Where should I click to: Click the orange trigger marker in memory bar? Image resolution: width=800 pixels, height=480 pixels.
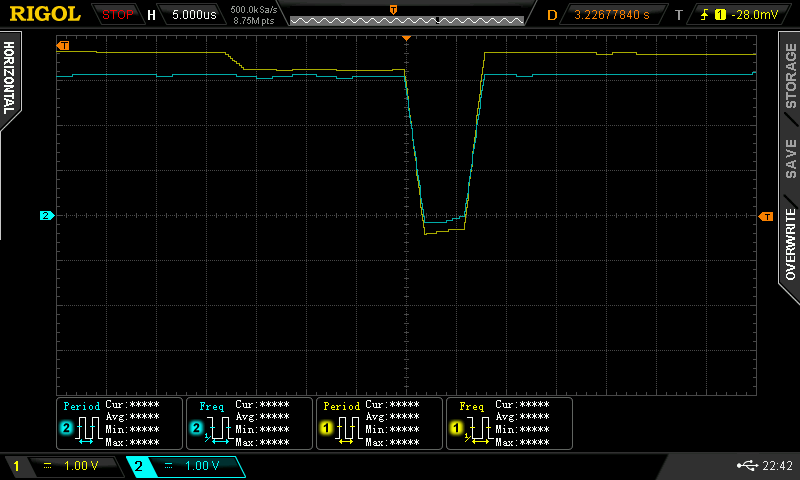[x=393, y=9]
